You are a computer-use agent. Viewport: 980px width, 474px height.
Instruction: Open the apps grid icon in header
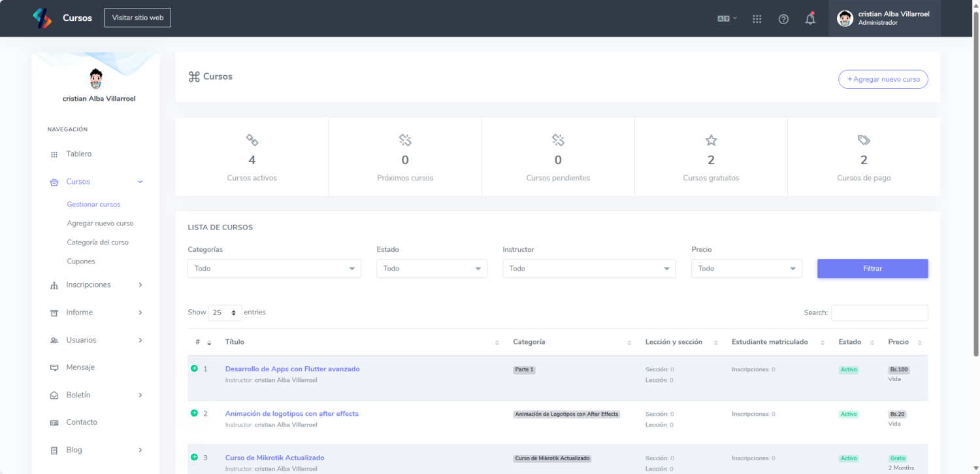[x=757, y=19]
